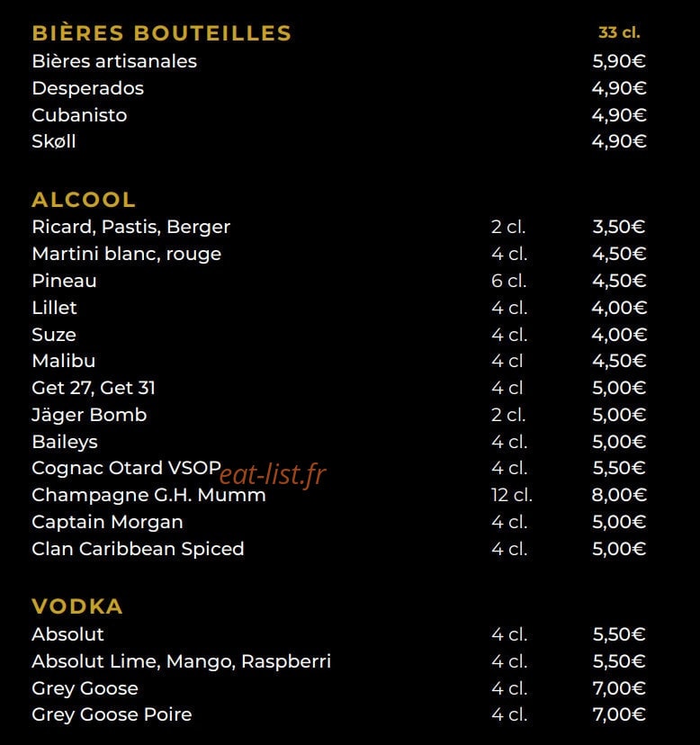The height and width of the screenshot is (745, 700).
Task: Click the Clan Caribbean Spiced item
Action: point(138,549)
